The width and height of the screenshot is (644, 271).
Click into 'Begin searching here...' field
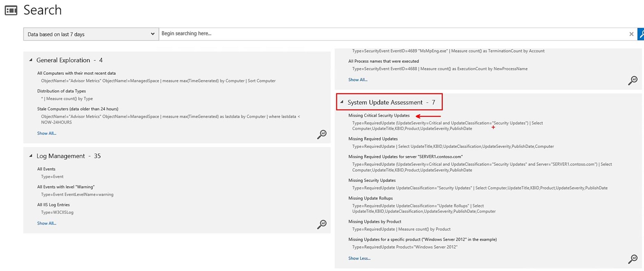click(391, 34)
